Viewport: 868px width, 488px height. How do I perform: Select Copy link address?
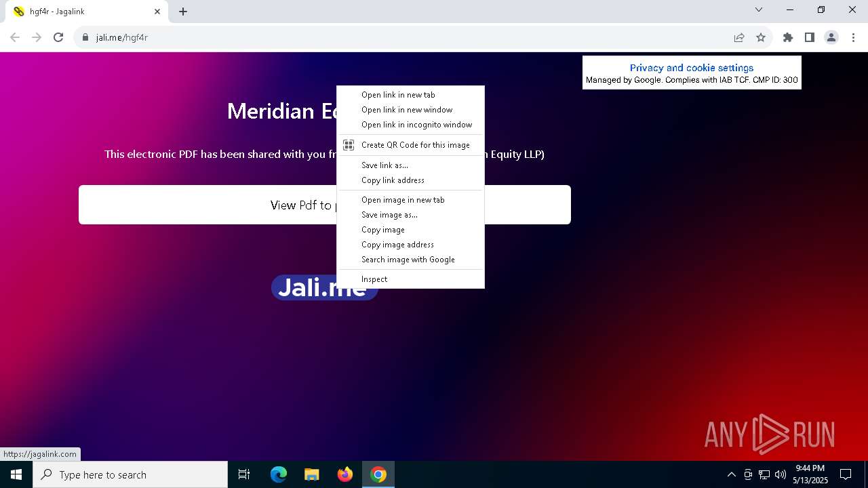pos(411,180)
